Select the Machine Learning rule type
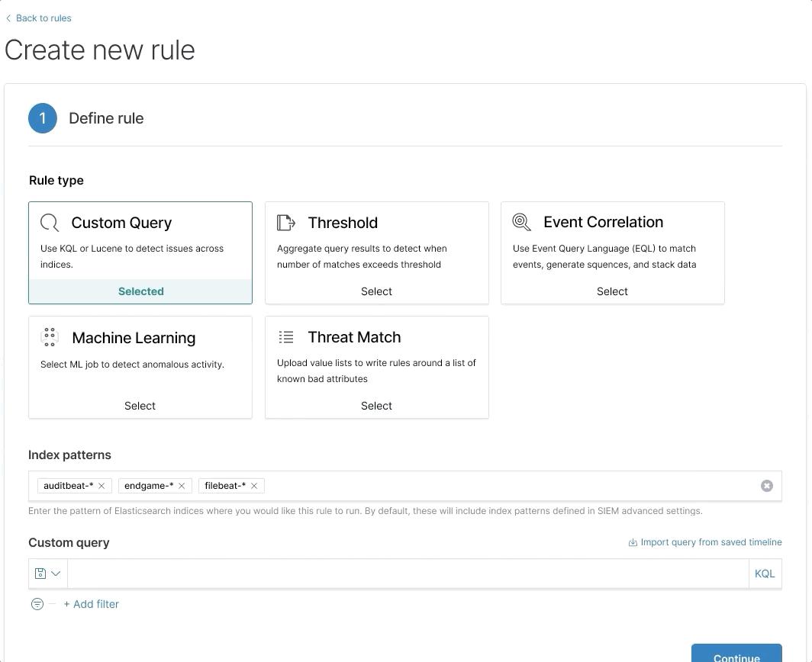812x662 pixels. pyautogui.click(x=140, y=405)
